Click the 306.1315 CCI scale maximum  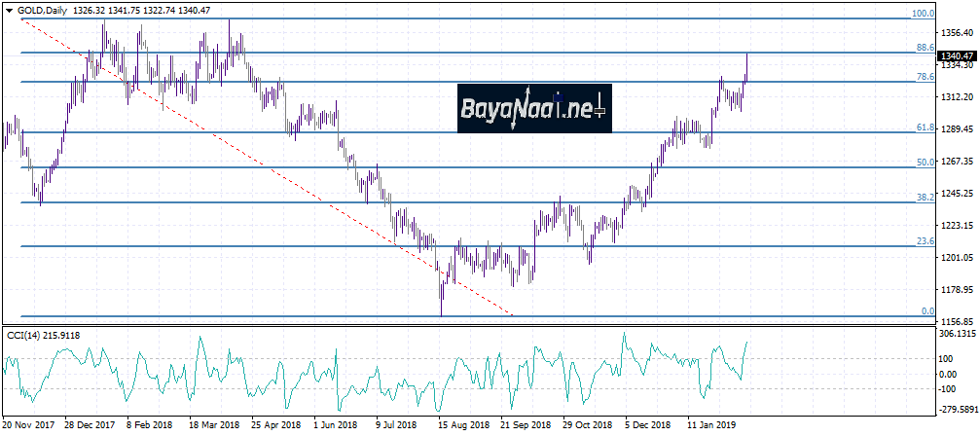pos(959,334)
